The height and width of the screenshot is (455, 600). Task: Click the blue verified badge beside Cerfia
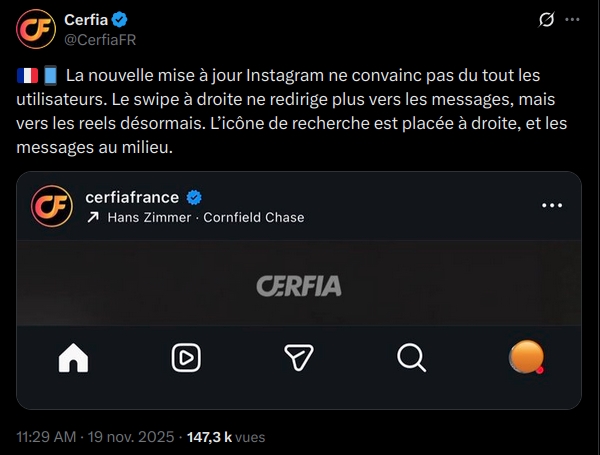point(120,19)
